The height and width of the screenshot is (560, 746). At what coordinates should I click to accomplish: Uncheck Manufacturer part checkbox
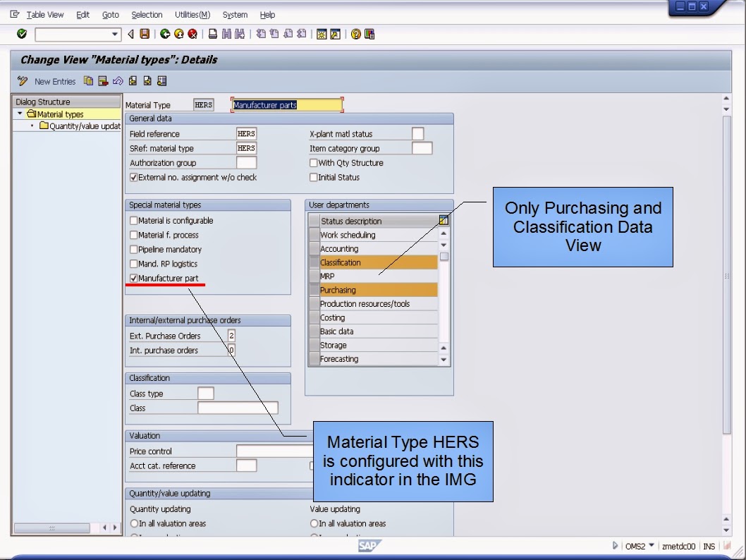point(134,279)
